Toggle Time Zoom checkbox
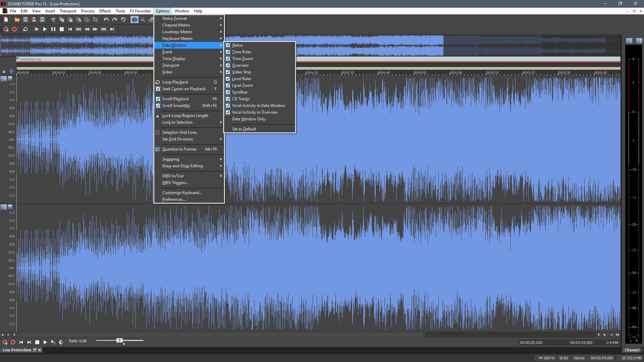 [x=228, y=59]
